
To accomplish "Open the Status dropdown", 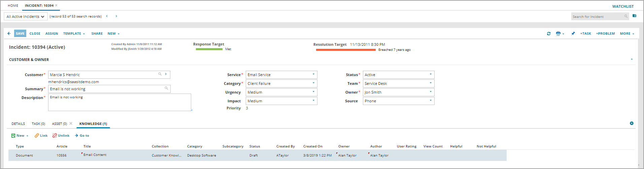I will tap(431, 74).
